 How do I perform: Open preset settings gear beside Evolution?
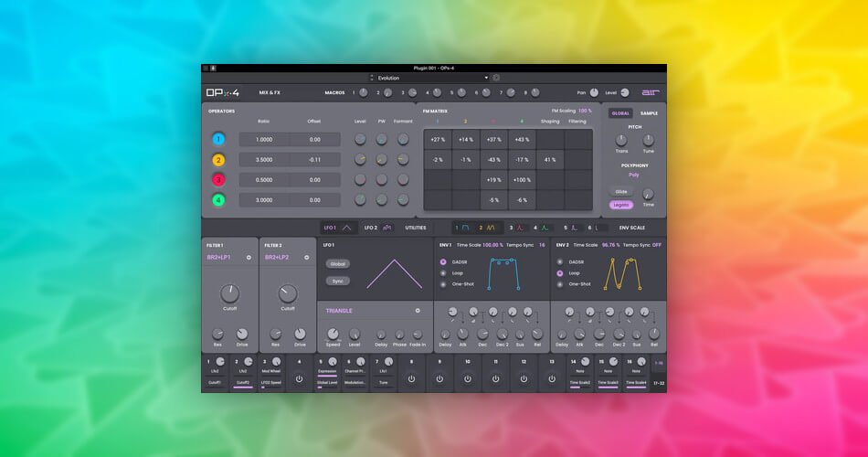point(496,78)
